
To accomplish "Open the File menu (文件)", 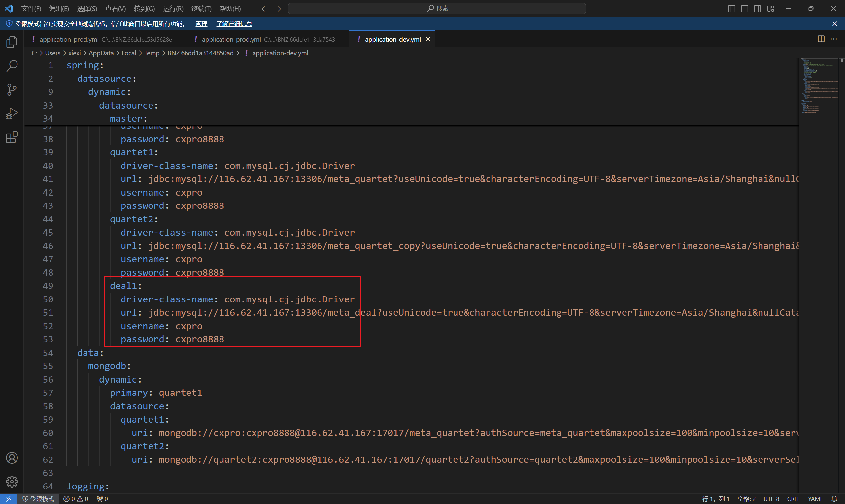I will (x=31, y=9).
